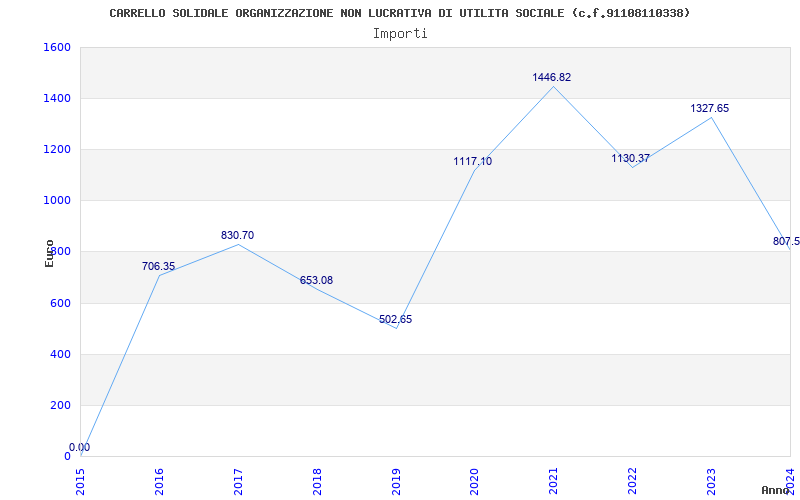This screenshot has height=500, width=800.
Task: Click the 2023 x-axis year label
Action: click(711, 481)
